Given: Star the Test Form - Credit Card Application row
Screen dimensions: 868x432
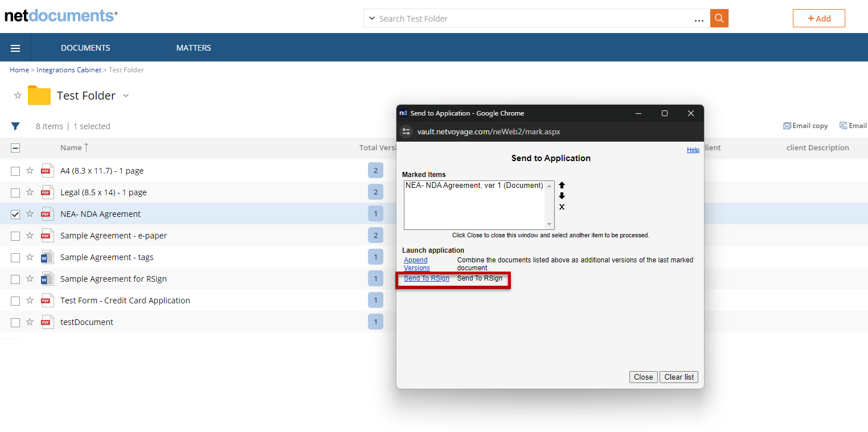Looking at the screenshot, I should 30,301.
